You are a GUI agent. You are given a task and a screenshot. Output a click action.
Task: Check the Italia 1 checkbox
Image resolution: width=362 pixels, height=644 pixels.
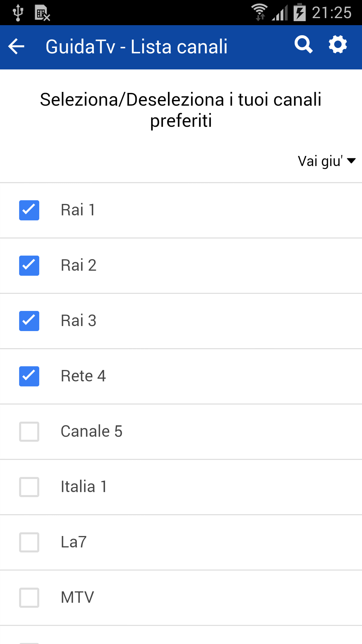(x=29, y=487)
